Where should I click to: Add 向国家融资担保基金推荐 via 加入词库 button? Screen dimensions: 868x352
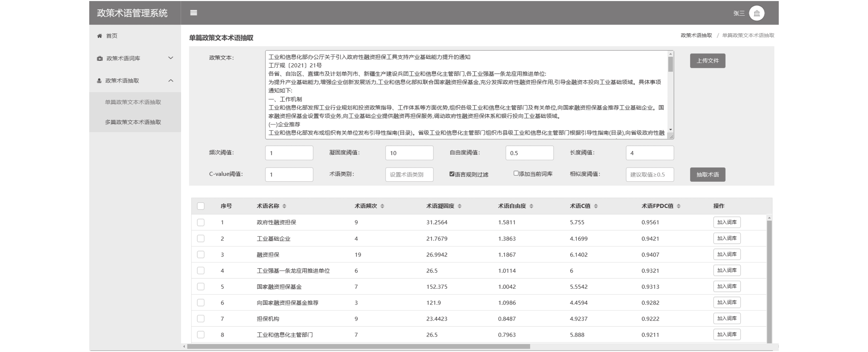point(727,302)
